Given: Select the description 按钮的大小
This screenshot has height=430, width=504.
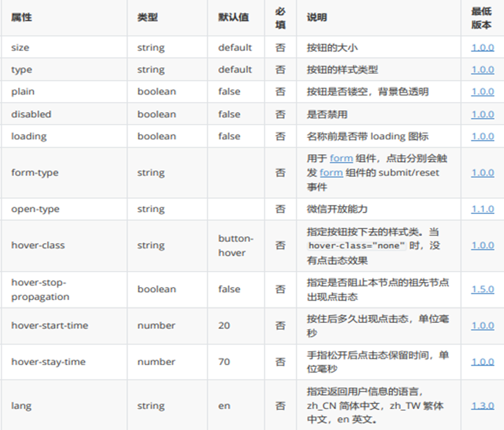Looking at the screenshot, I should [x=332, y=48].
